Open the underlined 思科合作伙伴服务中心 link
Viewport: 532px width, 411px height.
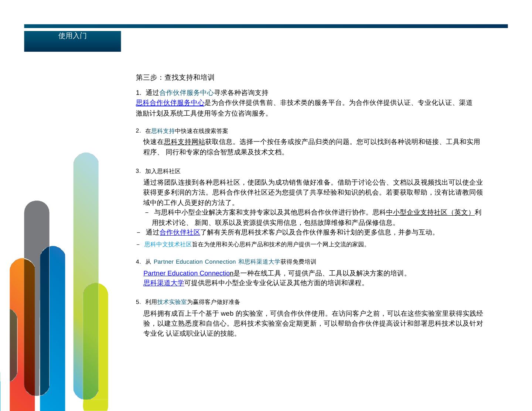click(x=170, y=103)
